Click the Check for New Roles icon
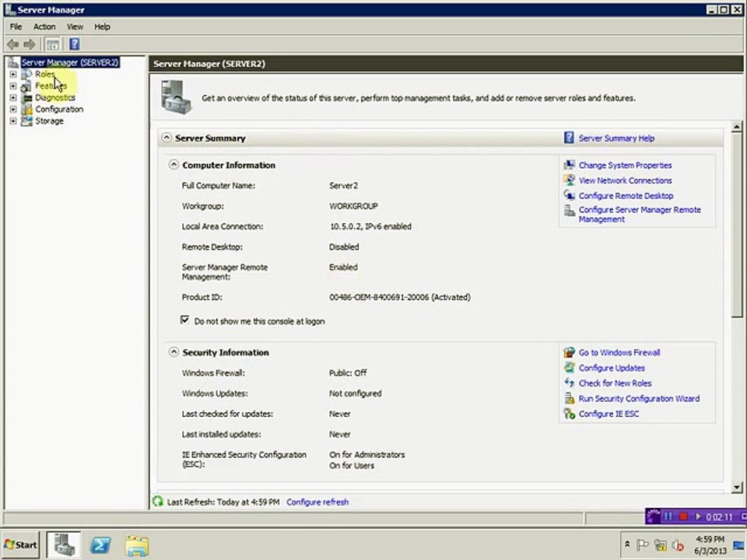 point(570,383)
